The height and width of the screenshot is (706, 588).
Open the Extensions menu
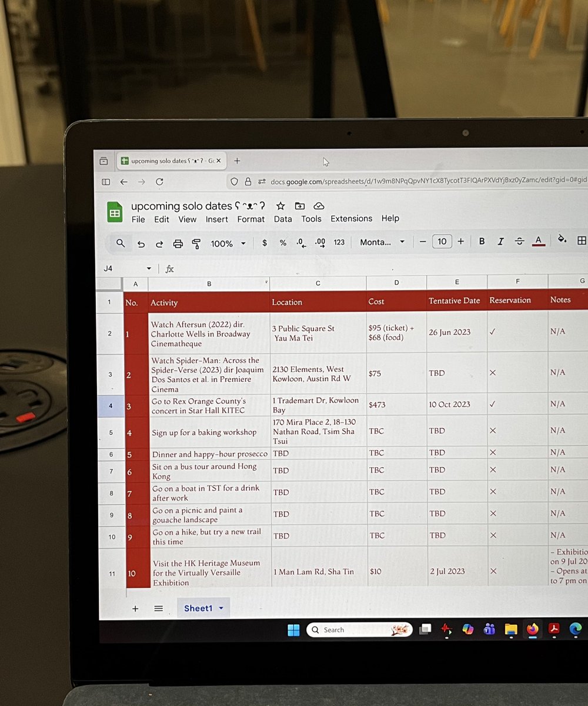pos(352,218)
